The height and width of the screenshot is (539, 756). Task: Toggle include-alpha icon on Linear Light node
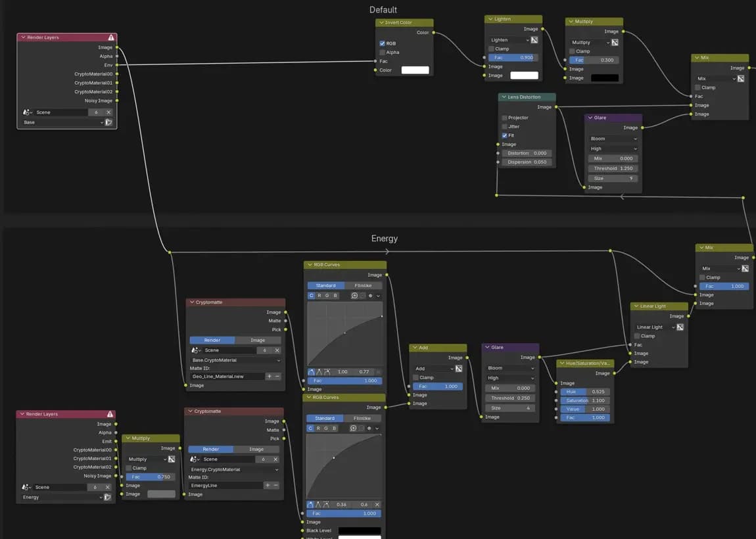point(680,327)
